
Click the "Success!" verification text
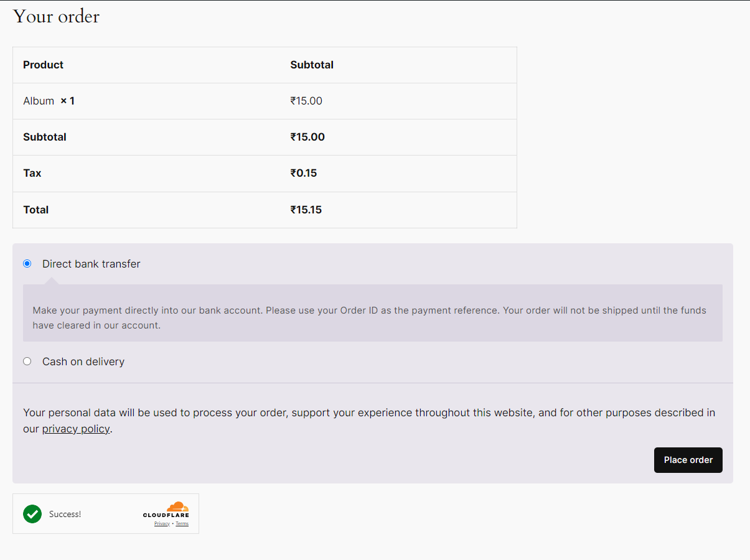tap(65, 514)
